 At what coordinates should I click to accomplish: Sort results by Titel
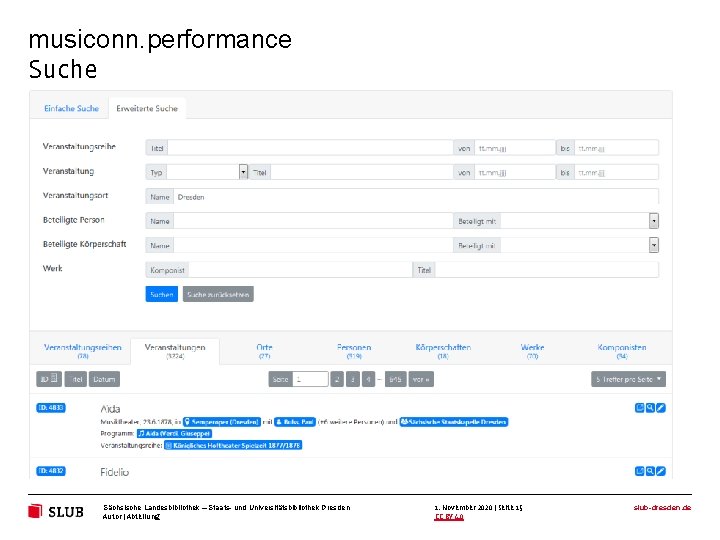pos(76,379)
